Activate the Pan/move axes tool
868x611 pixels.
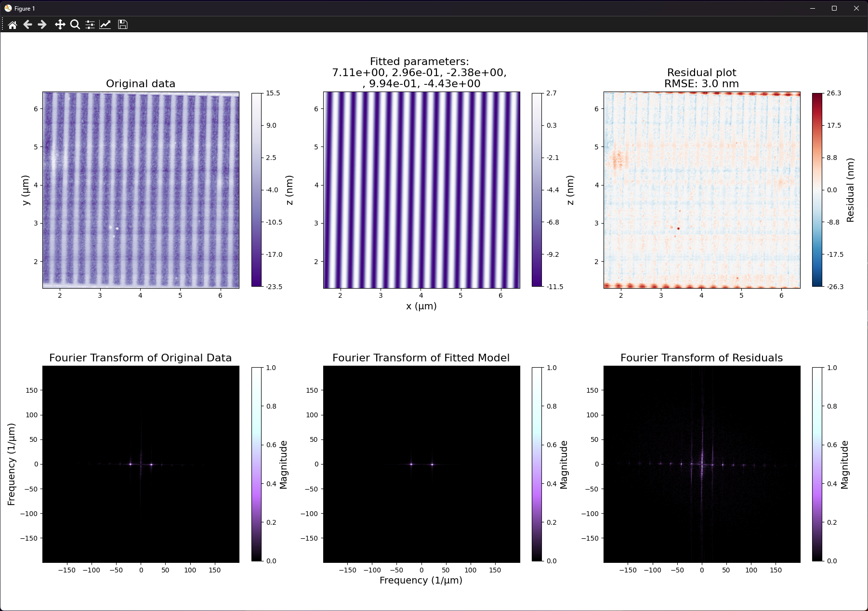(x=60, y=25)
